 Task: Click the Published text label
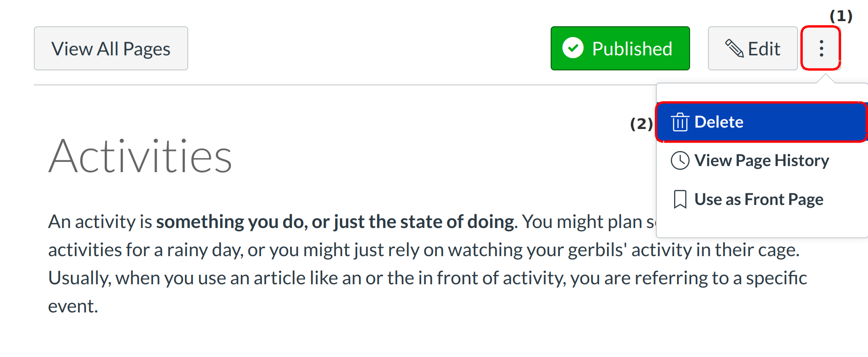click(x=632, y=49)
